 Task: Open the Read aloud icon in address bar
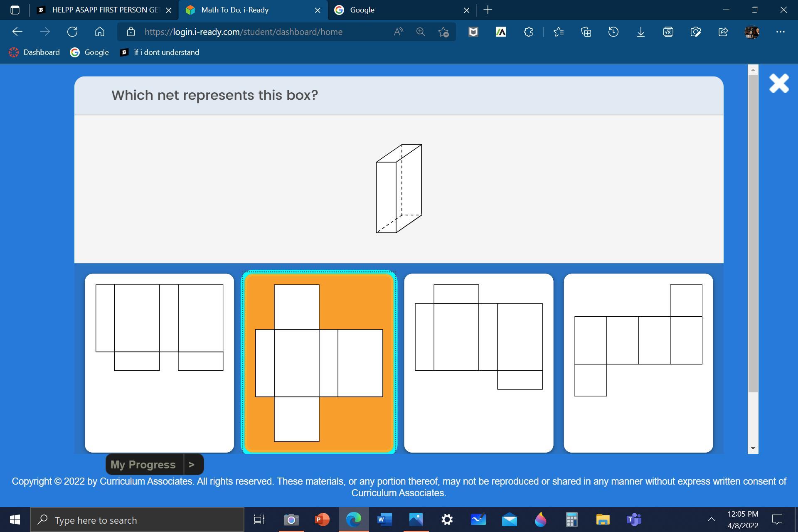(x=398, y=32)
